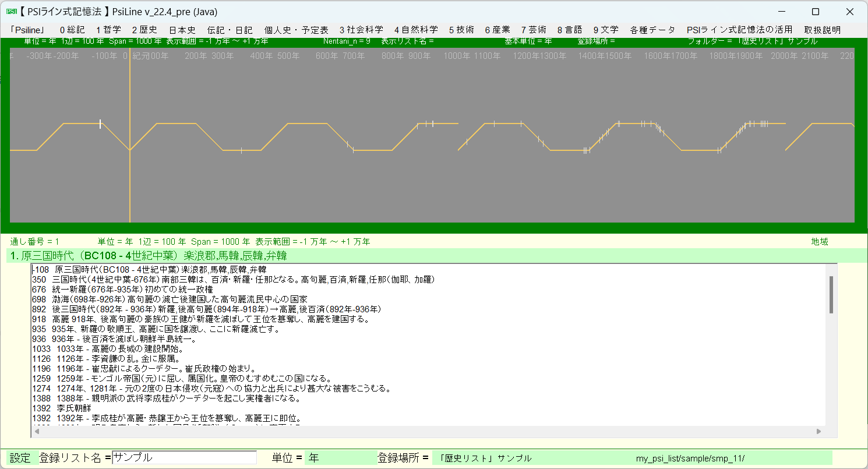
Task: Click the white event marker near -100年
Action: click(x=100, y=124)
